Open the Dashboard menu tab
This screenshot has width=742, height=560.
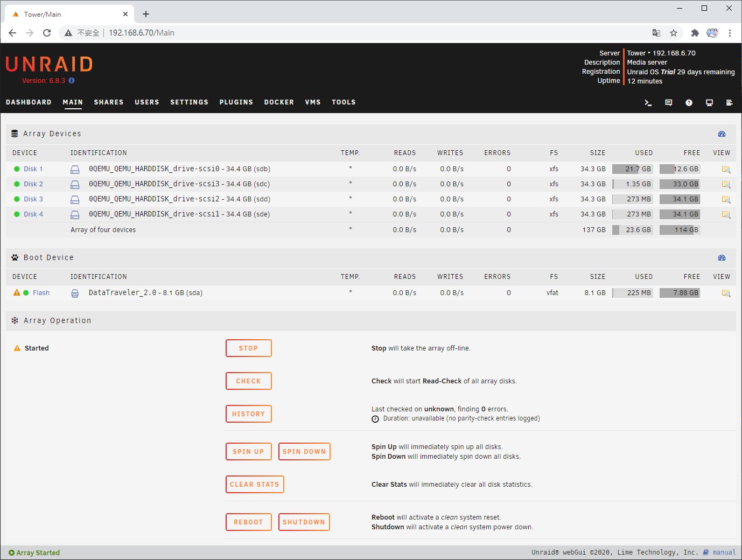coord(29,102)
